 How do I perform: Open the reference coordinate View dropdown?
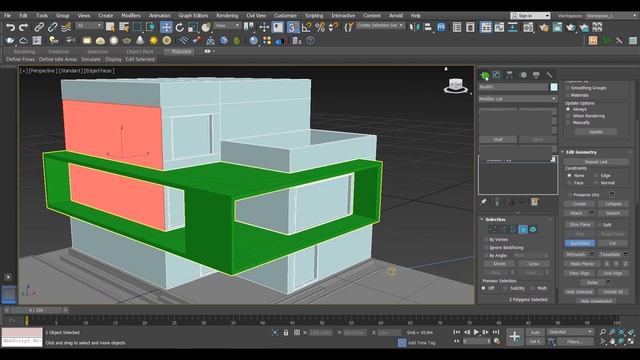click(x=227, y=25)
